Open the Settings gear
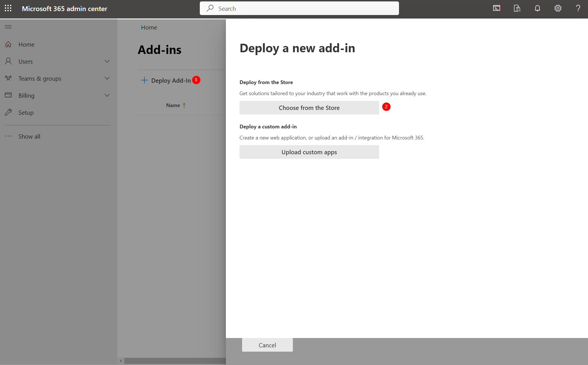 click(x=558, y=8)
